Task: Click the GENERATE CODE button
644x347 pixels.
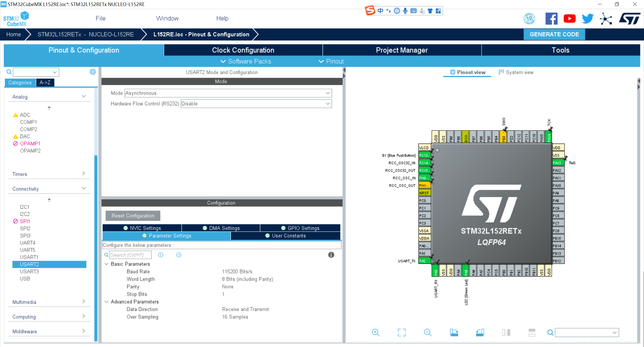Action: click(554, 34)
